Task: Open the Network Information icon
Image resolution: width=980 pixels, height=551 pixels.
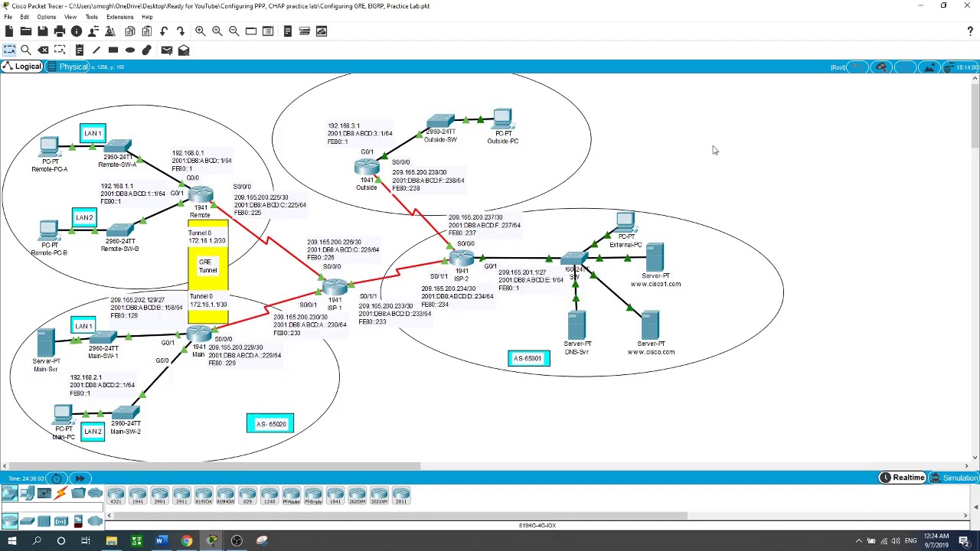Action: 76,31
